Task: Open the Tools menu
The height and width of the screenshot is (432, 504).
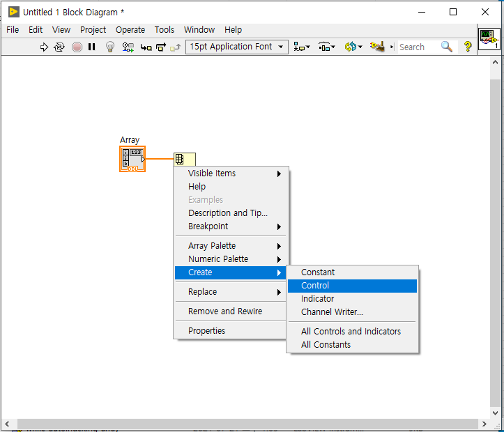Action: click(x=165, y=30)
